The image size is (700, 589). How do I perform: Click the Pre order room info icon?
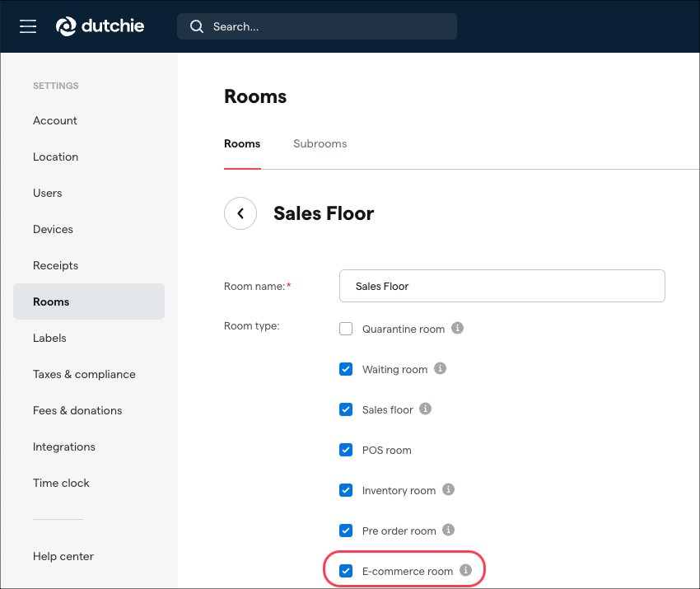pyautogui.click(x=449, y=530)
